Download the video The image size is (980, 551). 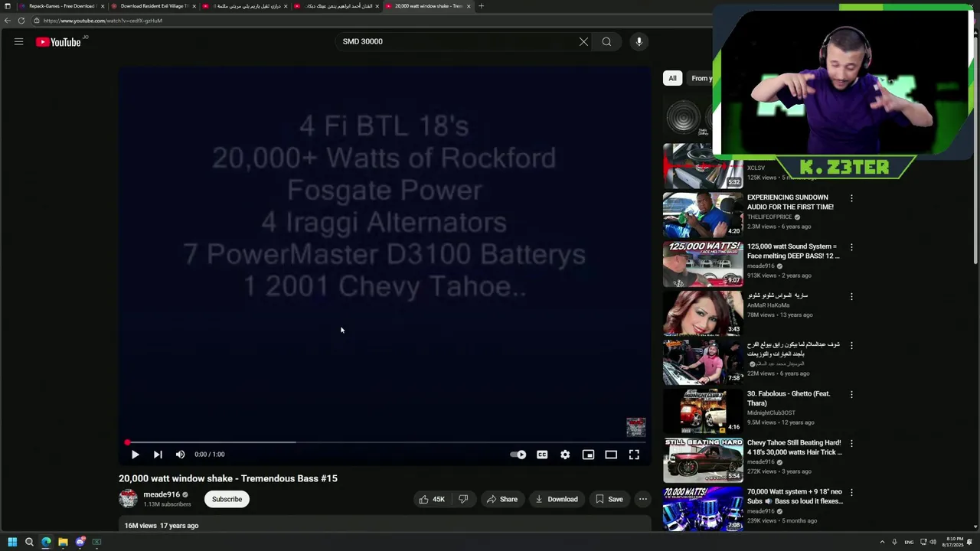tap(557, 499)
